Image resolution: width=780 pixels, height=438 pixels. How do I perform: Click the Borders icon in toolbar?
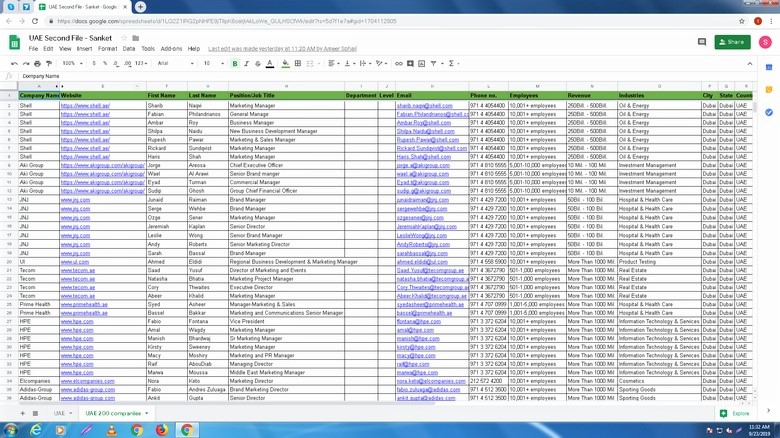click(x=299, y=63)
